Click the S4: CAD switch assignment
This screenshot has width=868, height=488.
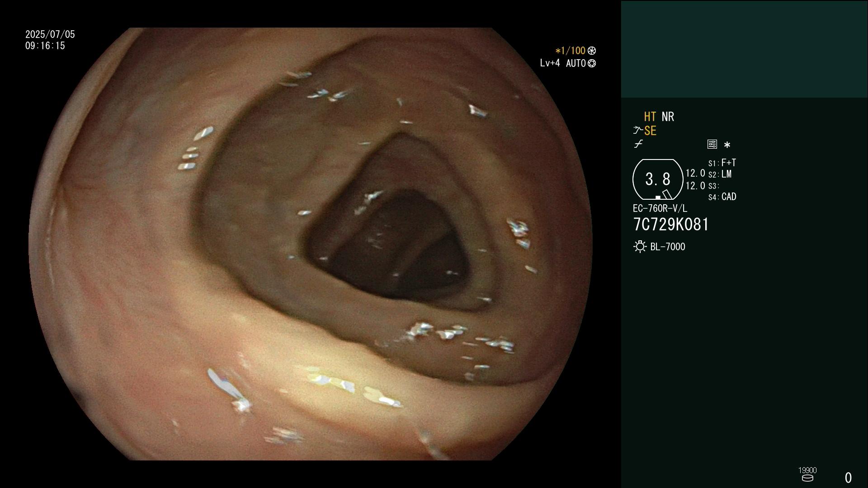click(722, 197)
